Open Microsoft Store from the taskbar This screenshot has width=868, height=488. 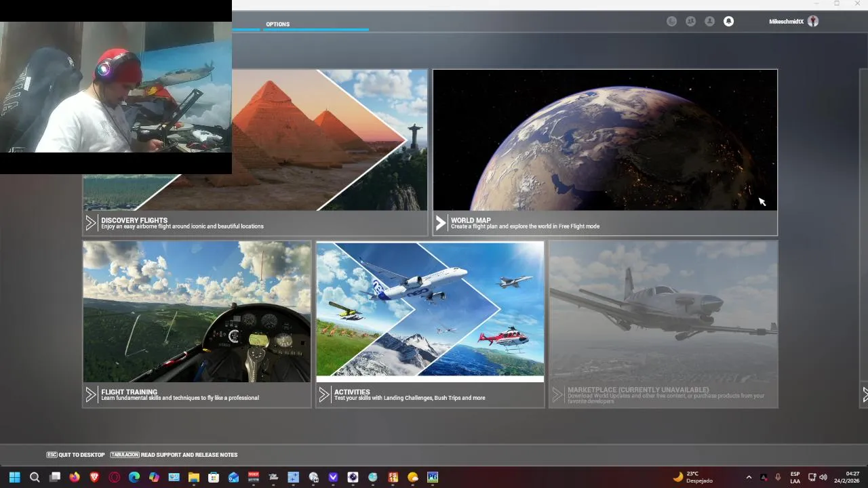point(214,477)
